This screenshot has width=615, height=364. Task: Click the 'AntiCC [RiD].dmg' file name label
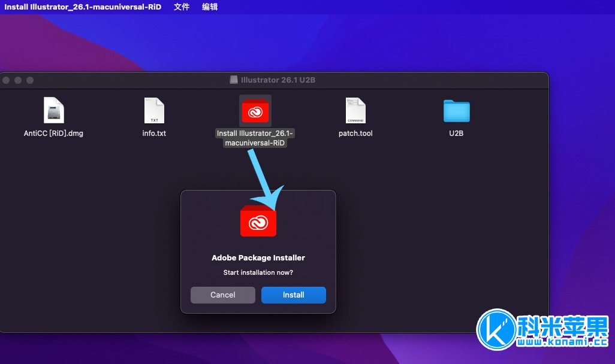click(53, 134)
